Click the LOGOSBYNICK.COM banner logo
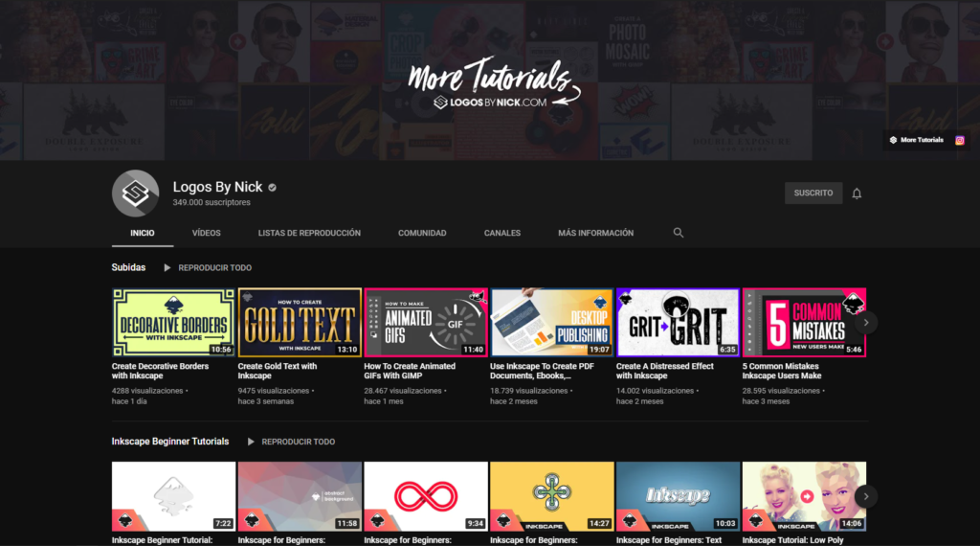The height and width of the screenshot is (546, 980). tap(491, 102)
